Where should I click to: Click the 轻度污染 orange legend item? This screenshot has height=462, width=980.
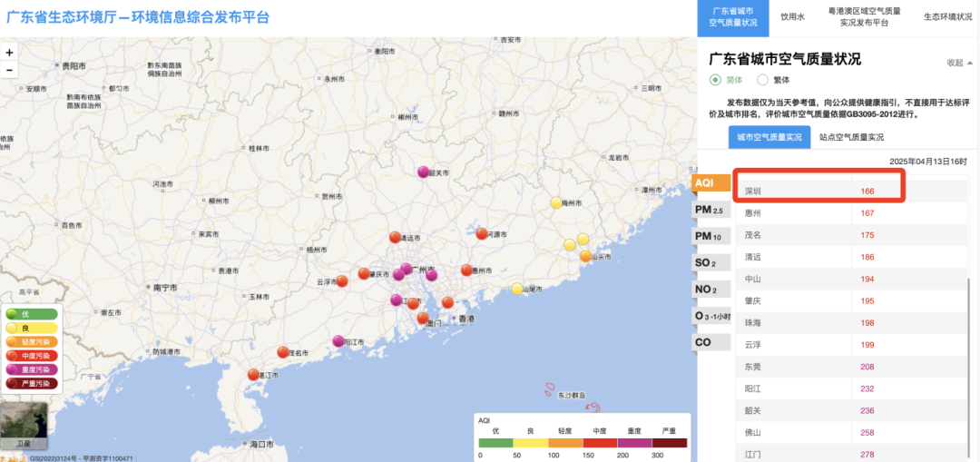coord(31,342)
